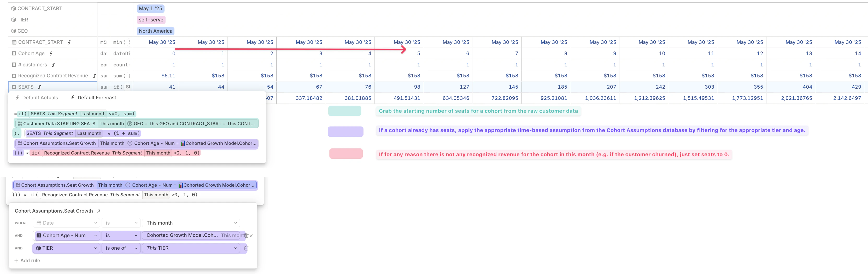Open the formula icon next to Cohort Age

[x=51, y=53]
